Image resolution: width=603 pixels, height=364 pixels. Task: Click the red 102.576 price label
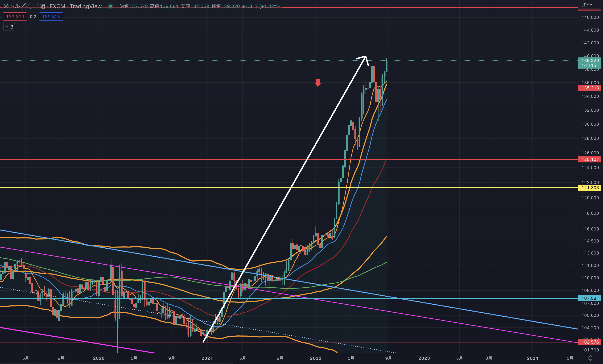coord(590,342)
